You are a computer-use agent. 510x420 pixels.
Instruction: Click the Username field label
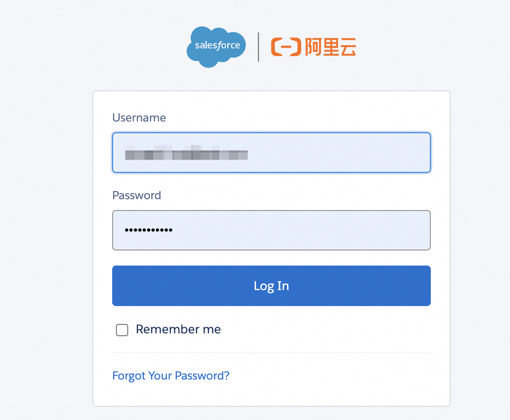139,118
